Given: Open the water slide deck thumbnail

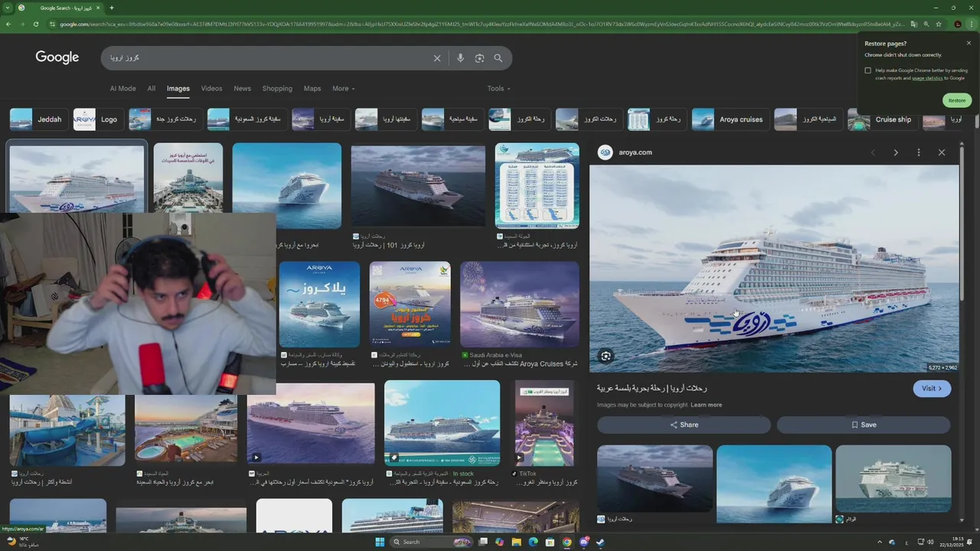Looking at the screenshot, I should [x=67, y=430].
